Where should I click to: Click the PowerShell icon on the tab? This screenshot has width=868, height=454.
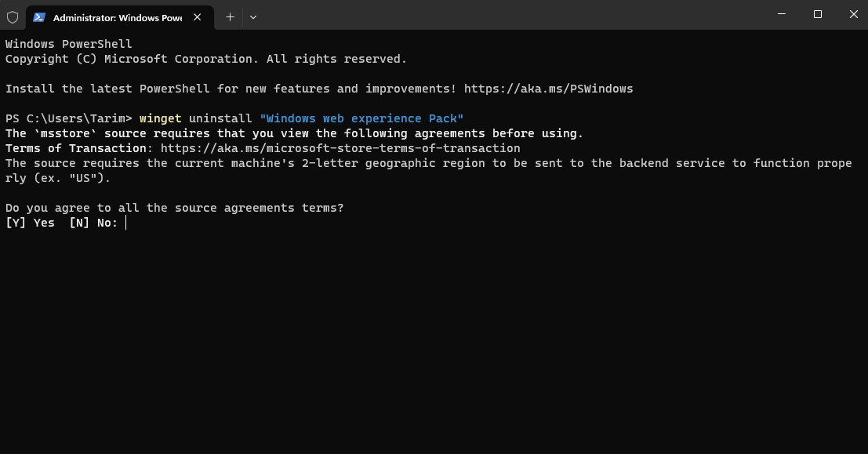[39, 17]
